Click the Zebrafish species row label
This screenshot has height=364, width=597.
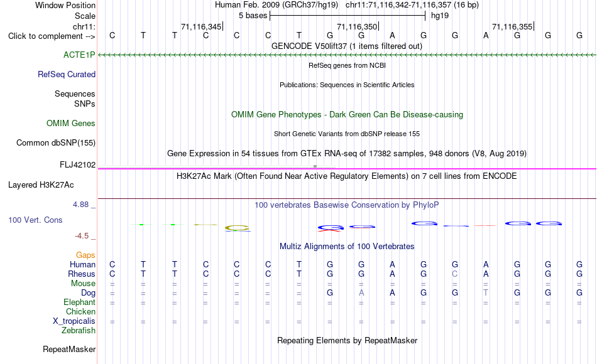pyautogui.click(x=79, y=330)
